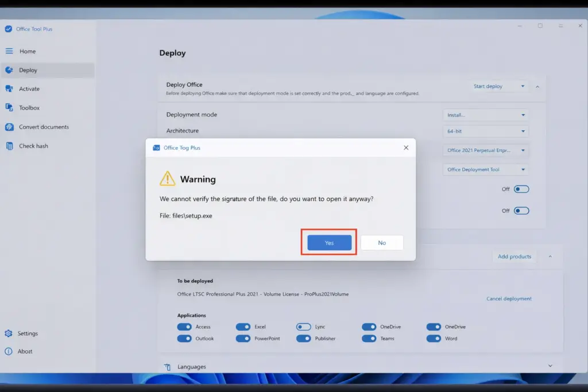588x392 pixels.
Task: Toggle the Access application switch
Action: pos(184,327)
